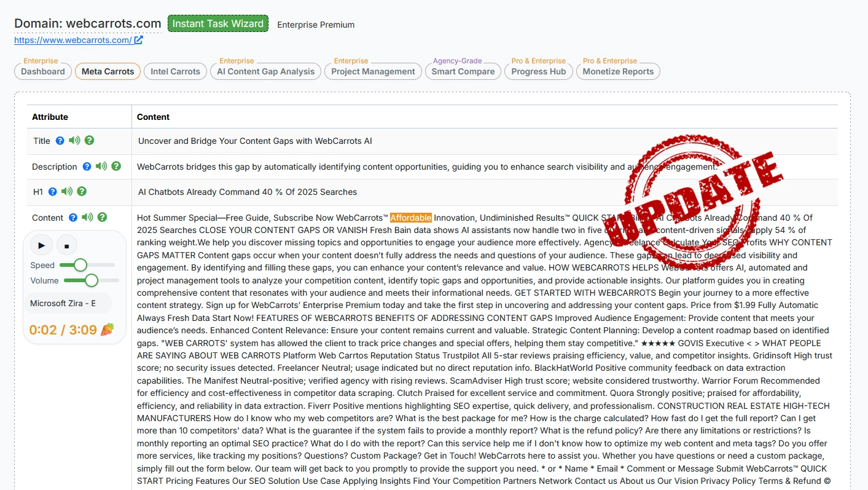Open the Smart Compare tab
The height and width of the screenshot is (490, 868).
463,71
